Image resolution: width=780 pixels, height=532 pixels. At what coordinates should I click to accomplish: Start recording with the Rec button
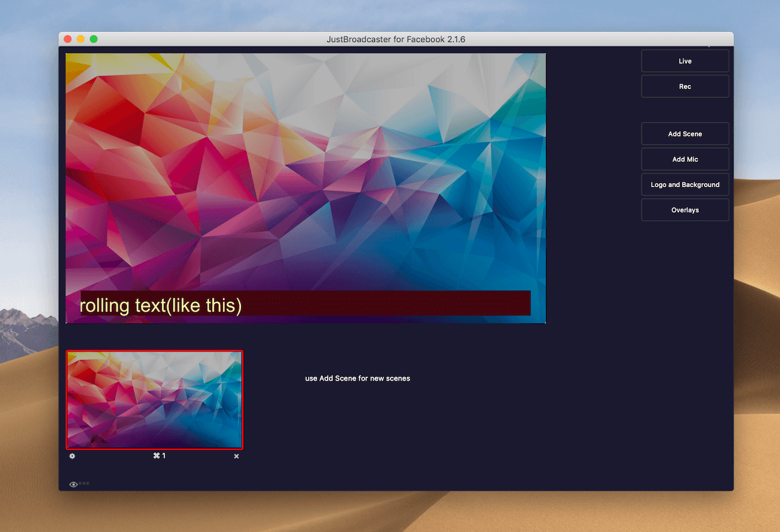click(685, 86)
